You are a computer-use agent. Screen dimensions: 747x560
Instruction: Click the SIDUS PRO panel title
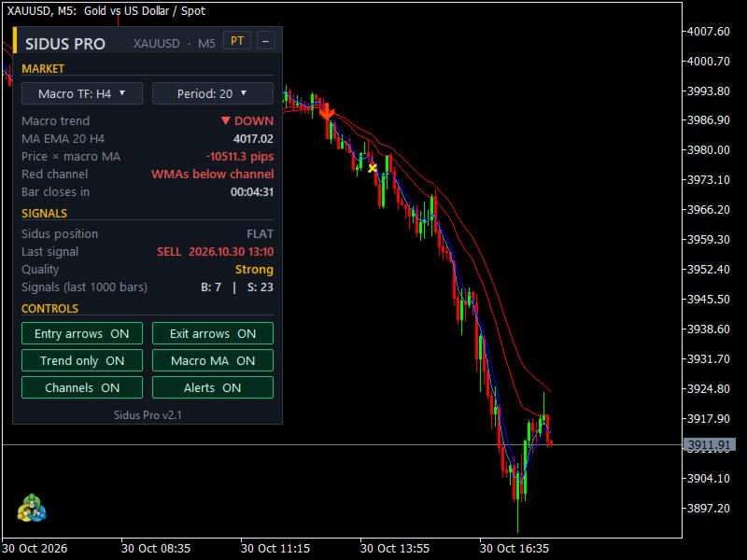coord(65,44)
